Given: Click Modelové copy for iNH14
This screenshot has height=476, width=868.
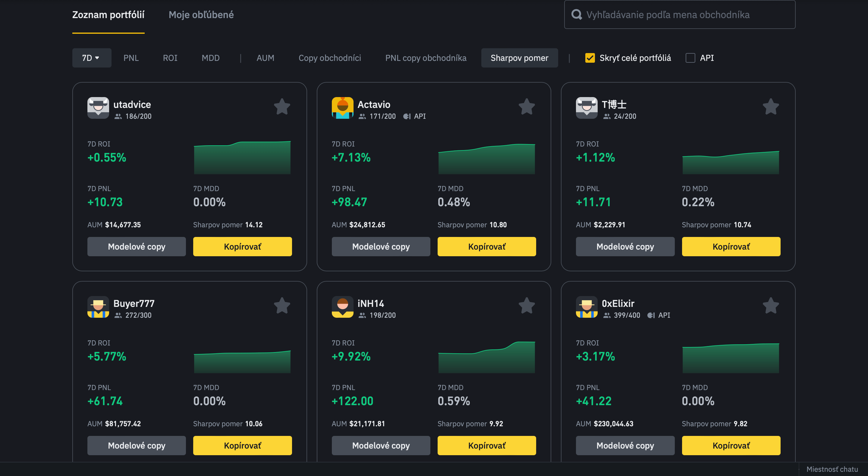Looking at the screenshot, I should click(x=381, y=445).
